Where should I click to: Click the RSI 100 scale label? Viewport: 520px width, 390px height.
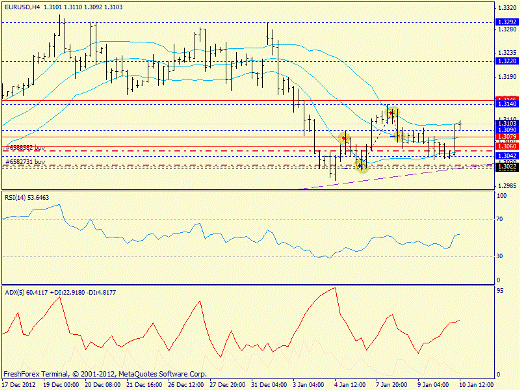(x=502, y=196)
